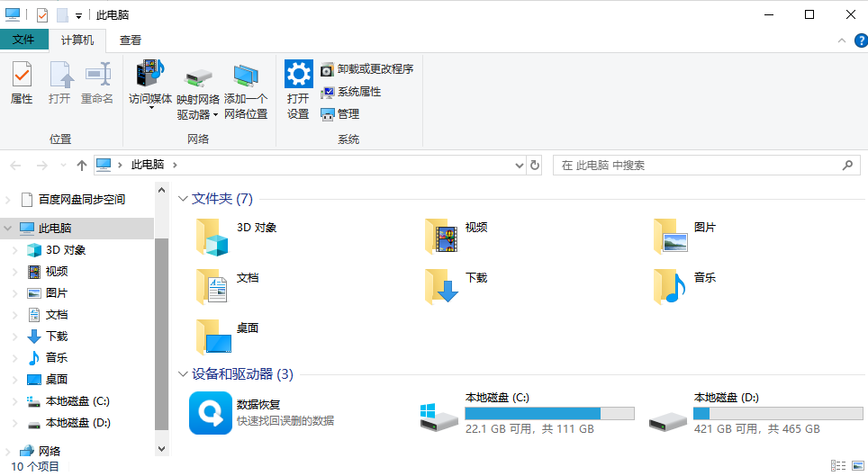The image size is (868, 476).
Task: Select 音乐 in navigation pane
Action: [57, 358]
